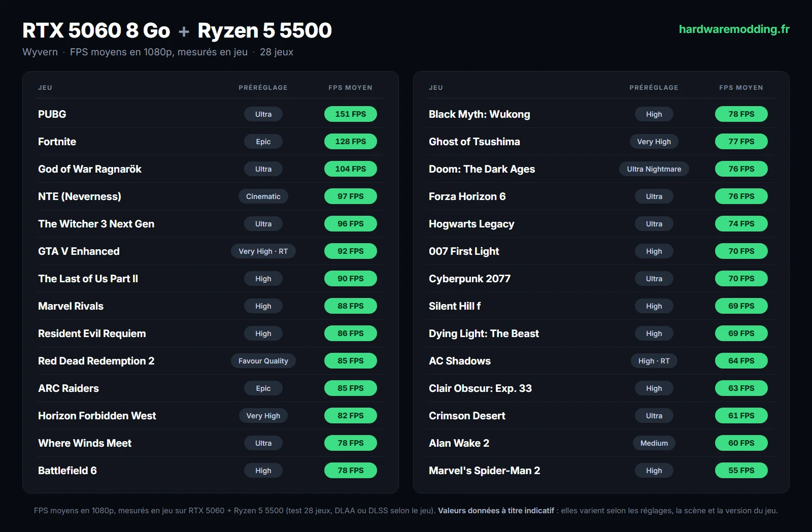This screenshot has width=812, height=532.
Task: Select Dying Light: The Beast title
Action: (x=484, y=334)
